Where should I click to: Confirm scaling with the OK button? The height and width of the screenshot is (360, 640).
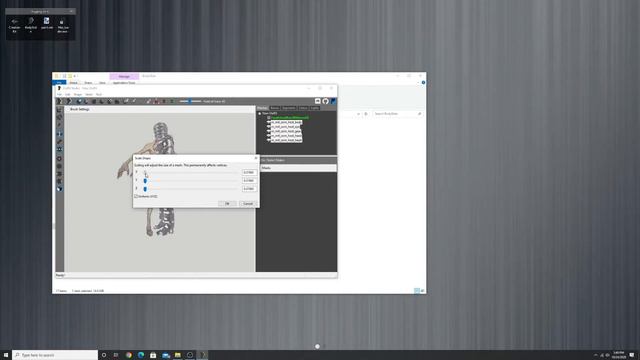tap(227, 204)
